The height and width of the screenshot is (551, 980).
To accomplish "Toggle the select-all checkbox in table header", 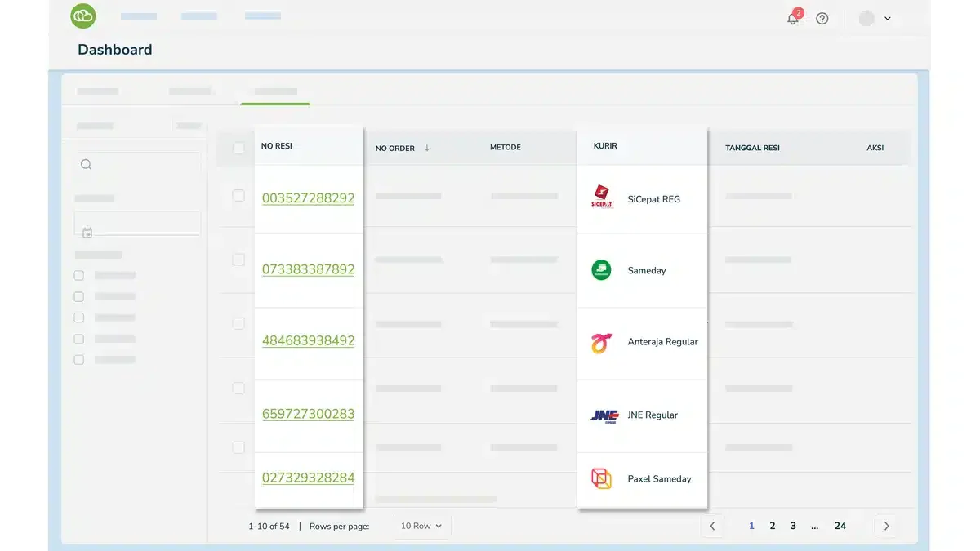I will pos(238,148).
